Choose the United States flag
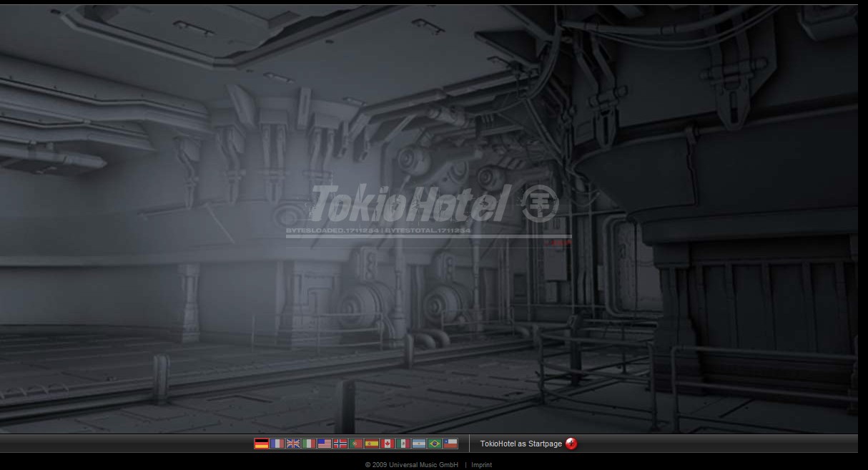This screenshot has width=868, height=470. 325,444
